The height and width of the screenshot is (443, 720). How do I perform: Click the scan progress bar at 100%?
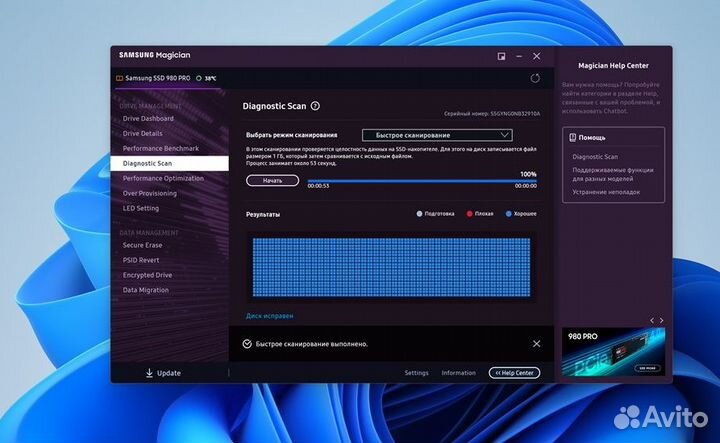[x=422, y=181]
